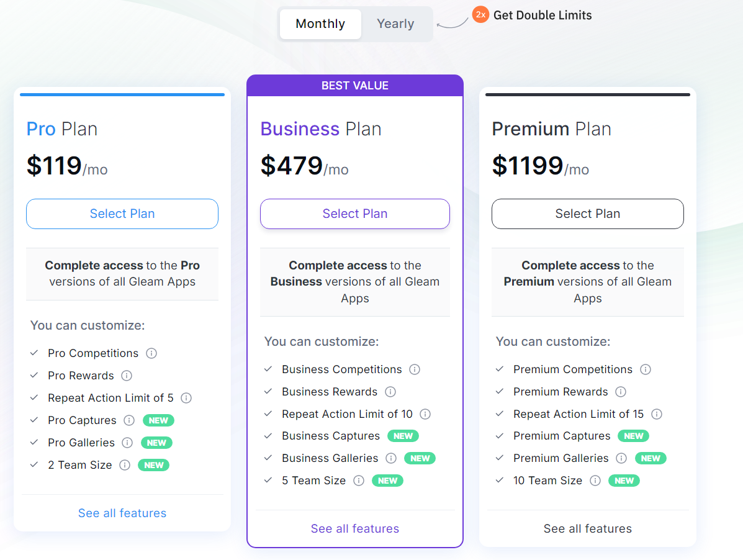Click the 2x Get Double Limits badge

[x=481, y=14]
